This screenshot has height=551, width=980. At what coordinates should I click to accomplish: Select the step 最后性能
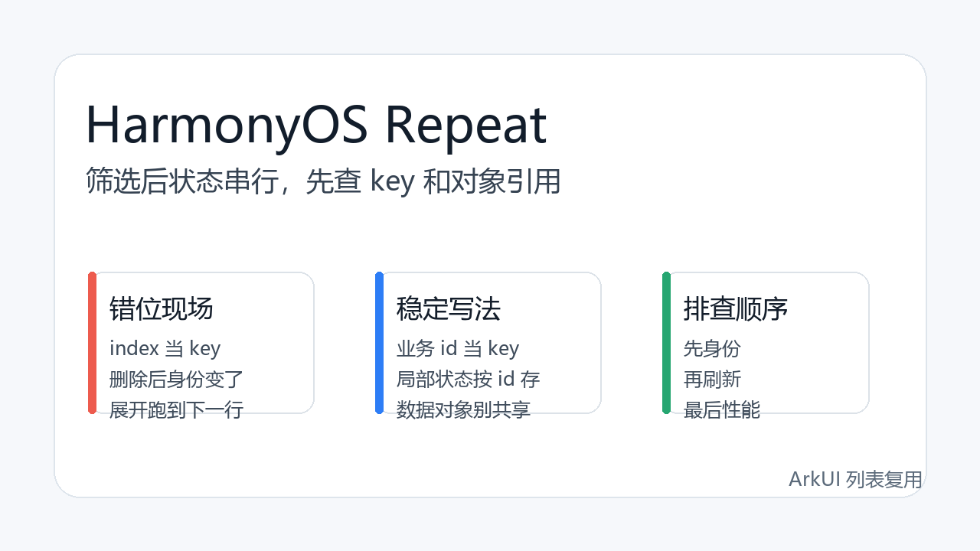(722, 410)
